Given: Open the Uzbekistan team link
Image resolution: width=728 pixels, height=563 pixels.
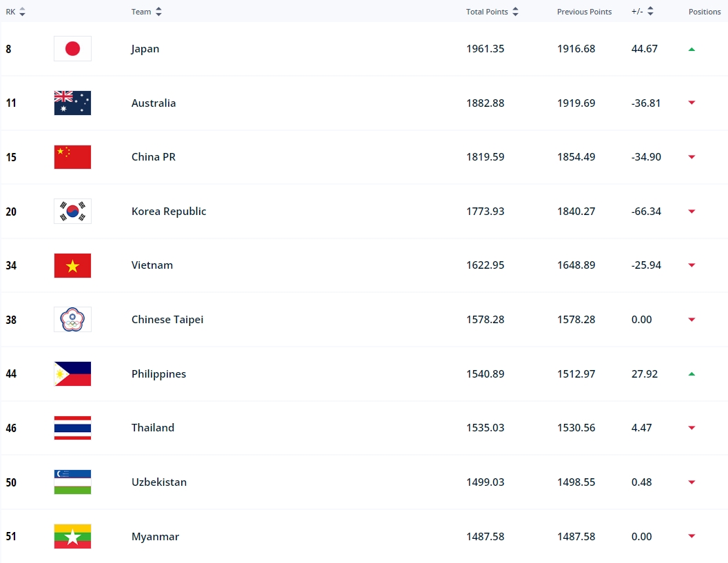Looking at the screenshot, I should (159, 482).
